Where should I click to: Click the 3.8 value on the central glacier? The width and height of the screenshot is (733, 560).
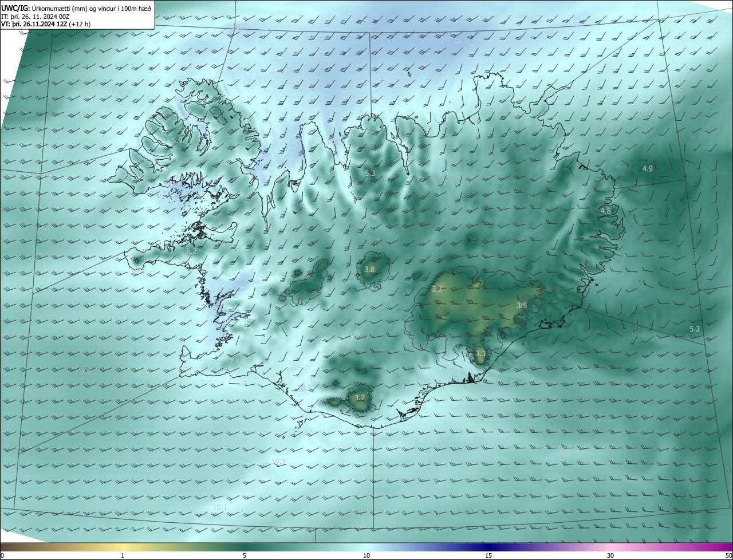[x=370, y=269]
